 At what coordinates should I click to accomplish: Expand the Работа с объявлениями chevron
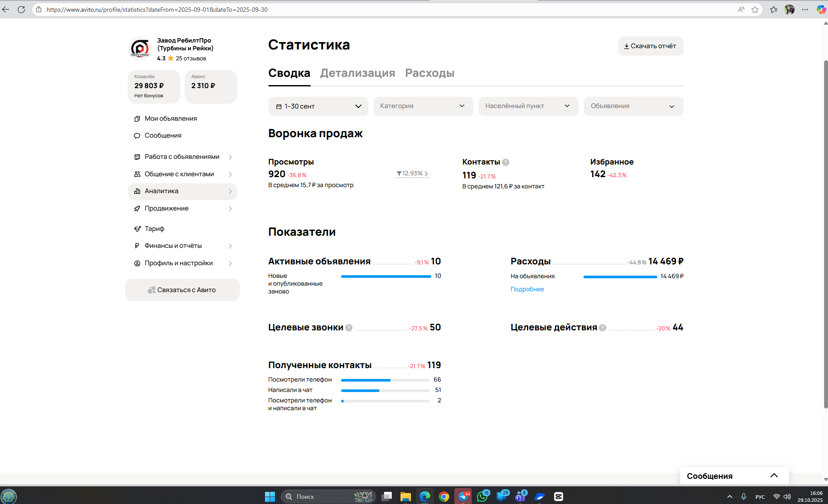tap(230, 157)
